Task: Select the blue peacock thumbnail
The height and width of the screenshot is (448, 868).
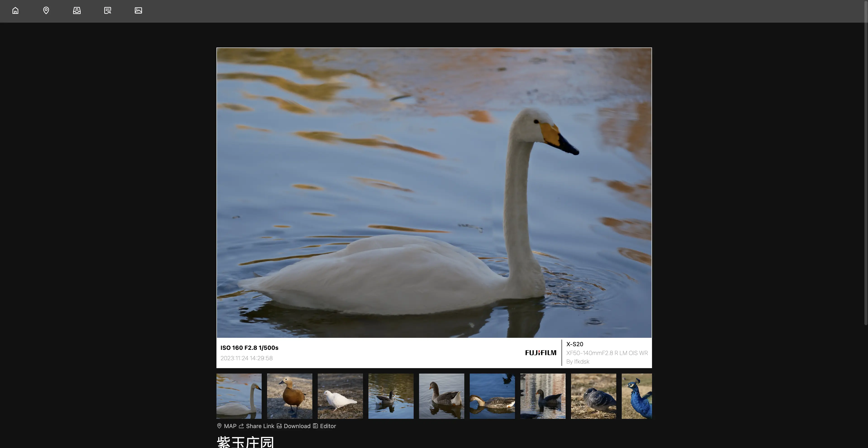Action: pos(637,396)
